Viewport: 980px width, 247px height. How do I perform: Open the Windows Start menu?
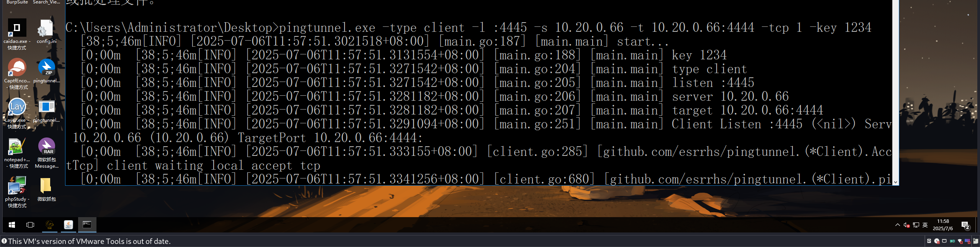[12, 225]
